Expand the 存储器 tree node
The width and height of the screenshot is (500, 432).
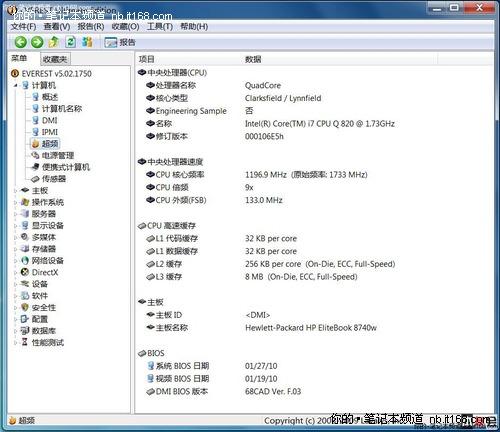pyautogui.click(x=15, y=249)
